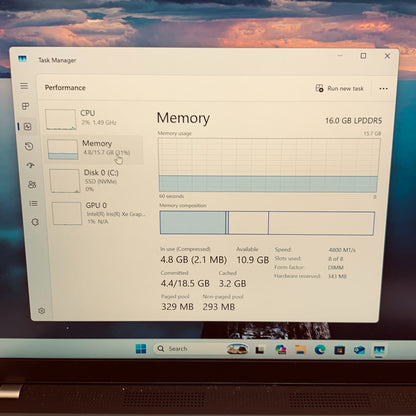Open Microsoft Edge from the taskbar
Screen dimensions: 416x416
(x=320, y=349)
